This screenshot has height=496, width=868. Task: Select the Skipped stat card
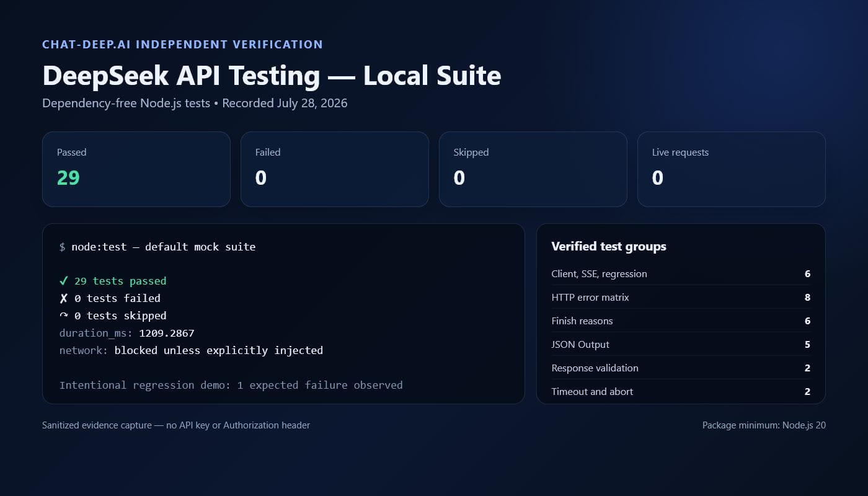coord(533,169)
